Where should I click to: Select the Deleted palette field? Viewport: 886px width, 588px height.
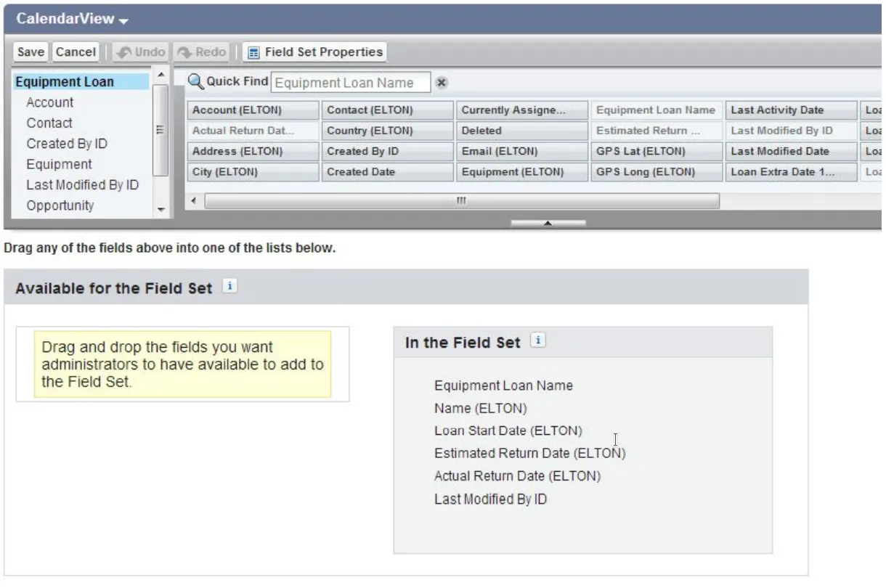click(x=522, y=131)
